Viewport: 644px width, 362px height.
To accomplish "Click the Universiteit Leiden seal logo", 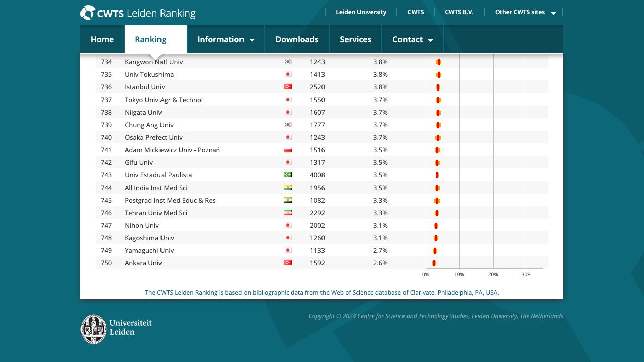I will tap(116, 329).
